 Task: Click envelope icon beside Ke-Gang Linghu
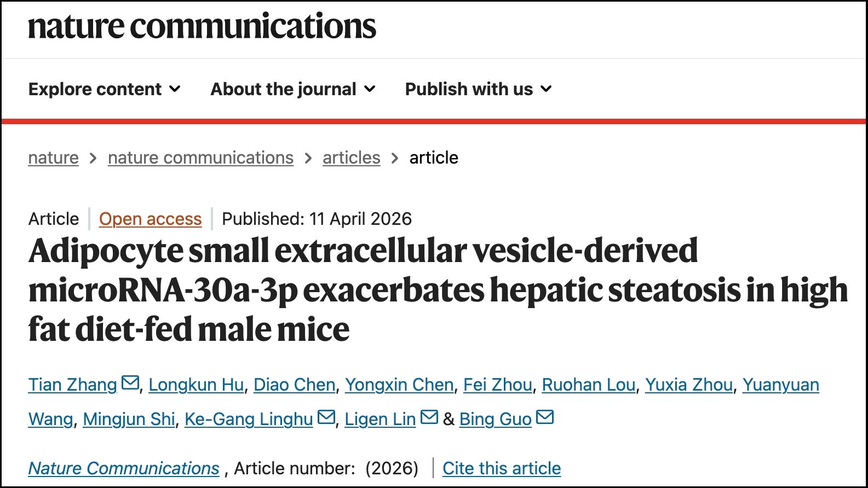click(x=326, y=417)
